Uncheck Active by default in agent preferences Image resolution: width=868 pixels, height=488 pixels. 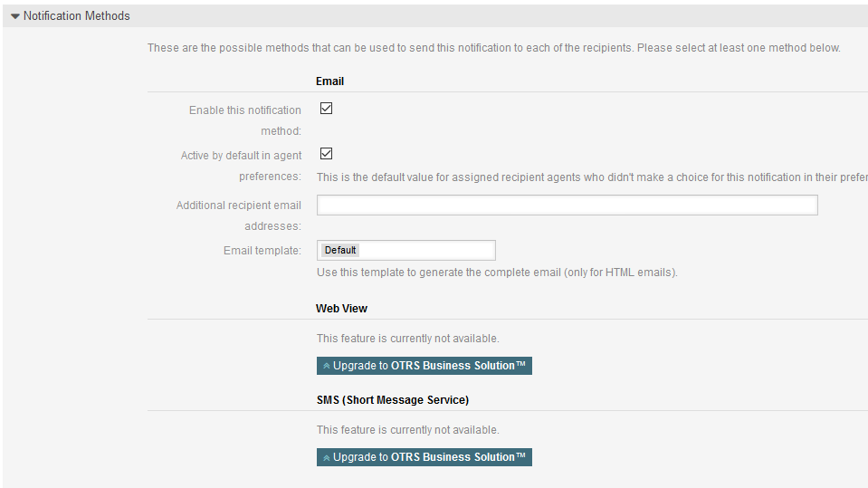pyautogui.click(x=327, y=154)
